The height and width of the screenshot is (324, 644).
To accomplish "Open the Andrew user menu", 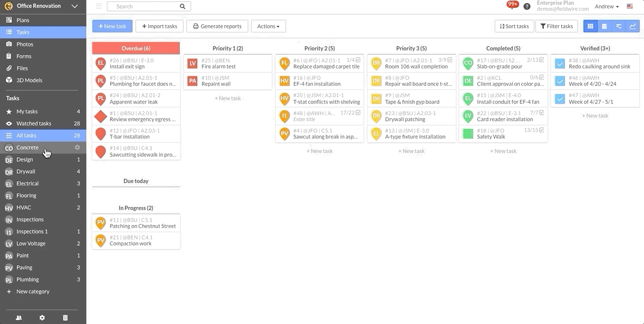I will pos(607,7).
